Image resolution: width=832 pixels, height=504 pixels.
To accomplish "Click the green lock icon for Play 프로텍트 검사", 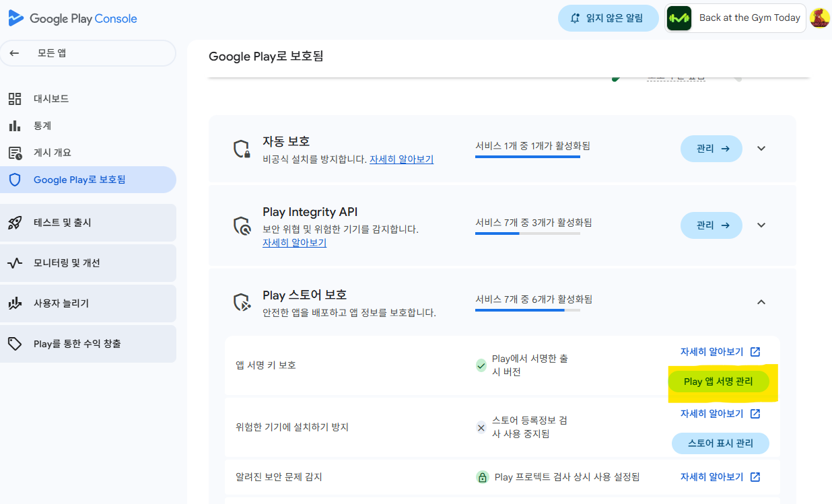I will pos(482,477).
